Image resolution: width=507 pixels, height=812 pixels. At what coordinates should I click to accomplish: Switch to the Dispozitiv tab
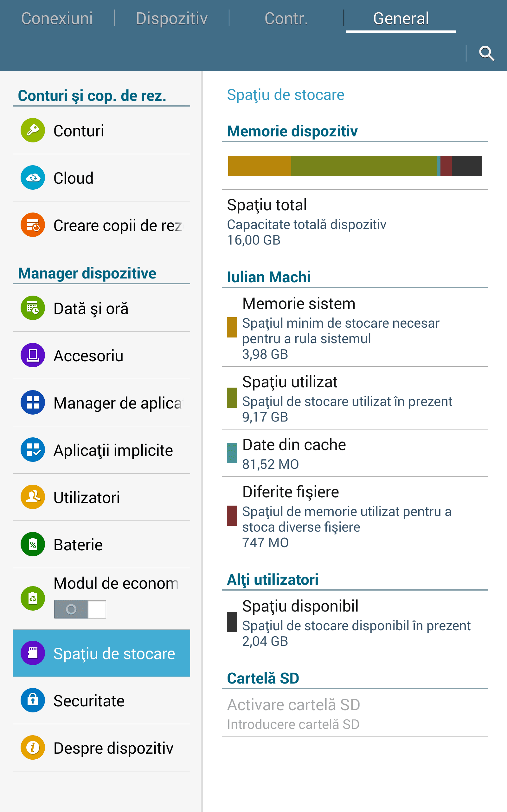click(x=172, y=18)
